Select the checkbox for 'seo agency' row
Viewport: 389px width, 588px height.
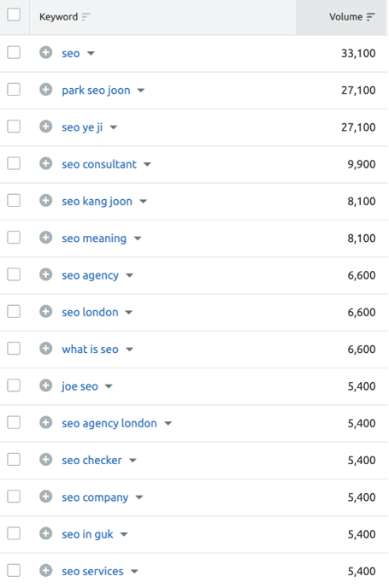(x=14, y=274)
